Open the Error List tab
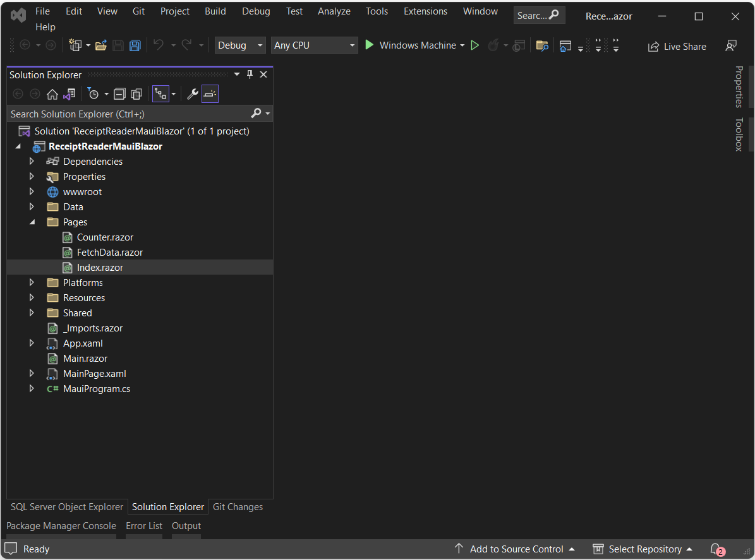The width and height of the screenshot is (755, 560). tap(144, 526)
